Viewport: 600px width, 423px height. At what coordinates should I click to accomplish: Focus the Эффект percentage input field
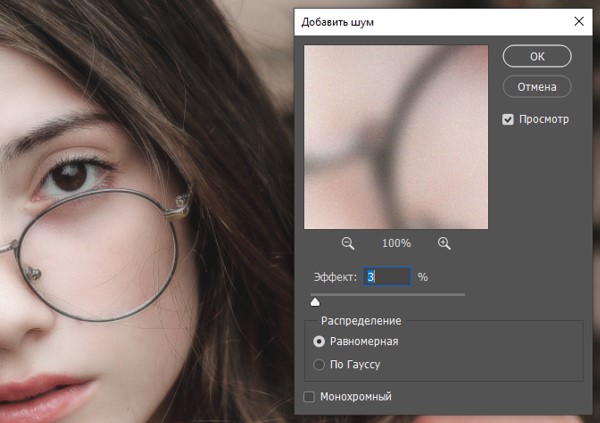tap(387, 276)
